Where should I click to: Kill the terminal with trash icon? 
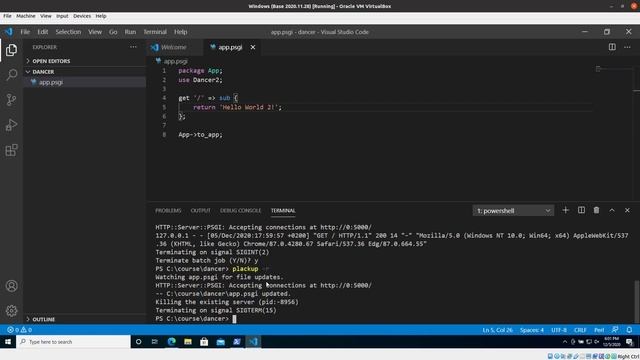(x=596, y=210)
